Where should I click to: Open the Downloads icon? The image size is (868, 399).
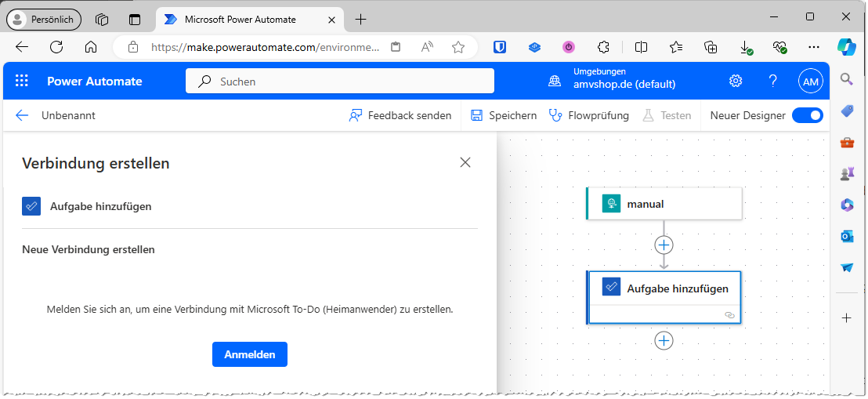[746, 48]
